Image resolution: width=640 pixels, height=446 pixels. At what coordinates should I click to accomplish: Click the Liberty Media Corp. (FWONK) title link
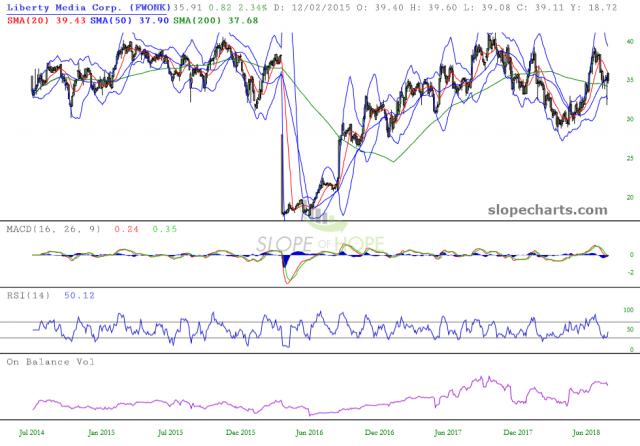tap(89, 7)
